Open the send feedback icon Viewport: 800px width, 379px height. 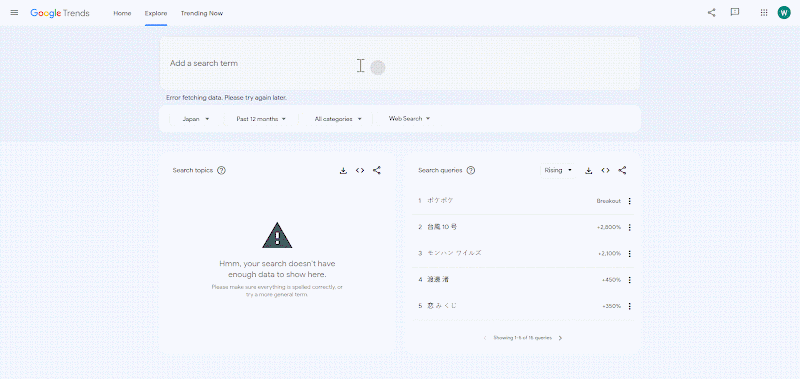pos(735,12)
